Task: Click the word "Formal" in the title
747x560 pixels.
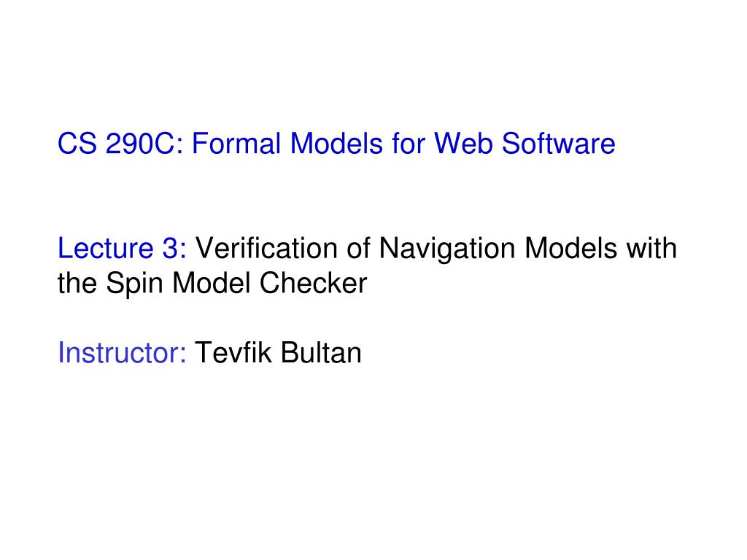Action: click(236, 144)
